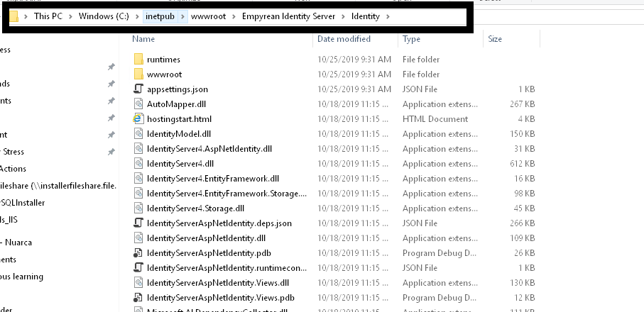Select the hostingstart.html Internet Explorer icon
Image resolution: width=644 pixels, height=312 pixels.
139,119
